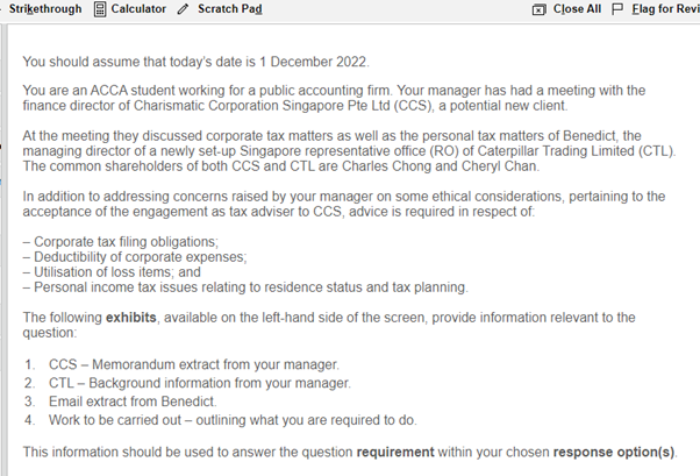Click the bold word 'requirement'
This screenshot has width=700, height=476.
[396, 451]
